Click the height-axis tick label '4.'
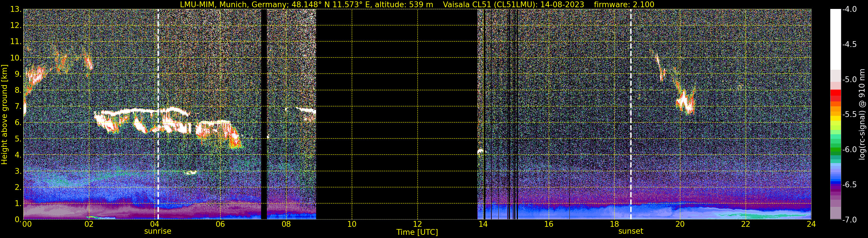This screenshot has height=238, width=868. (x=18, y=155)
